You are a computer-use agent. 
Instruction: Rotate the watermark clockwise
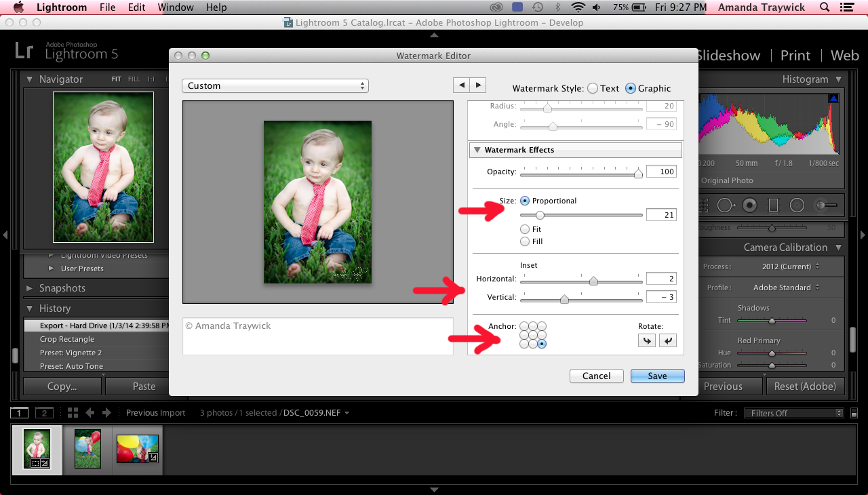click(x=646, y=340)
